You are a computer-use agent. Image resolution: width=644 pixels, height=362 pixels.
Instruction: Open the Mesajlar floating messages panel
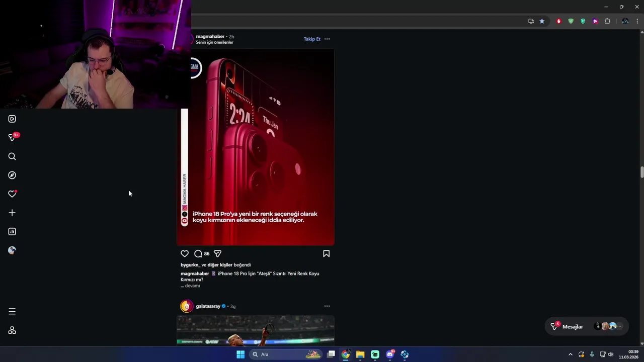(586, 326)
